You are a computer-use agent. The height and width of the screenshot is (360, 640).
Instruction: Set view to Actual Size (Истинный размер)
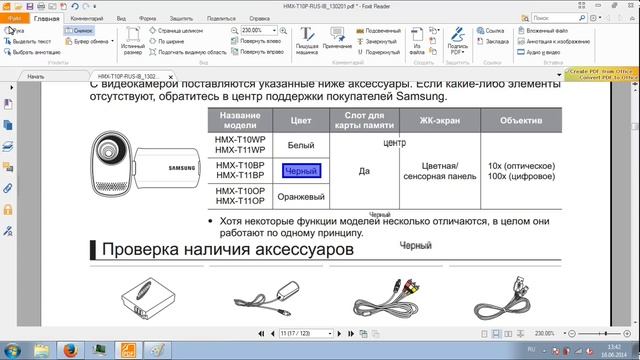click(x=133, y=41)
